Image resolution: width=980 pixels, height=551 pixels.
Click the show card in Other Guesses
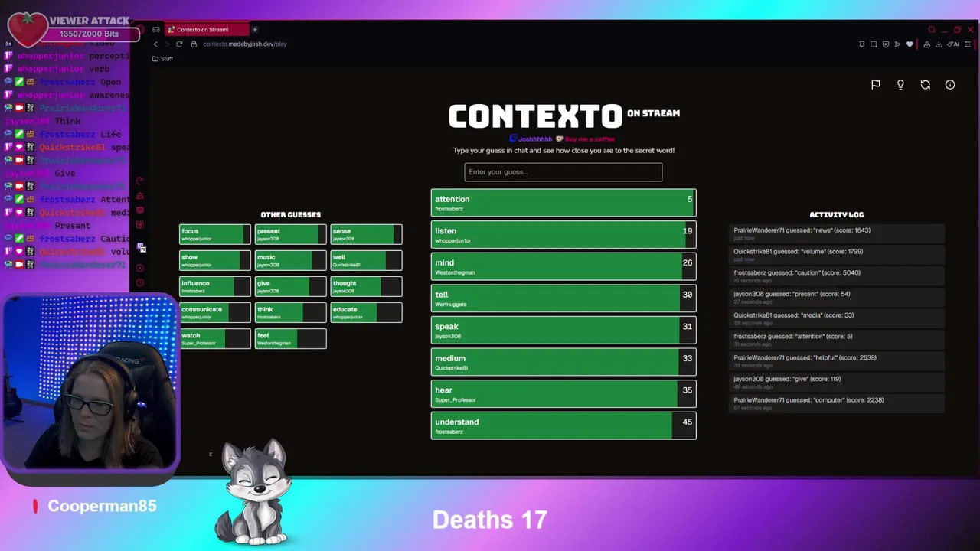(215, 260)
